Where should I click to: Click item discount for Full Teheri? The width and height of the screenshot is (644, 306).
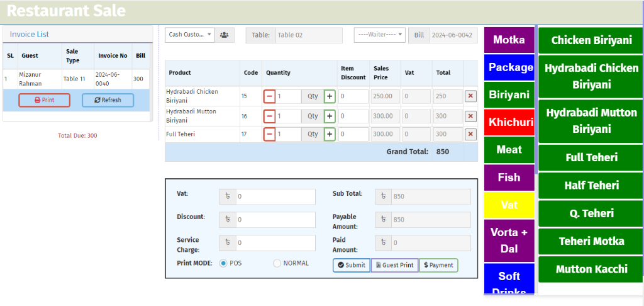pyautogui.click(x=353, y=134)
